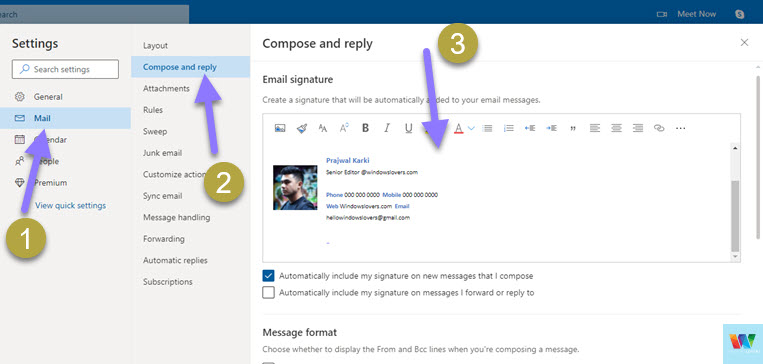
Task: Click the signature editor scroll up arrow
Action: coord(735,148)
